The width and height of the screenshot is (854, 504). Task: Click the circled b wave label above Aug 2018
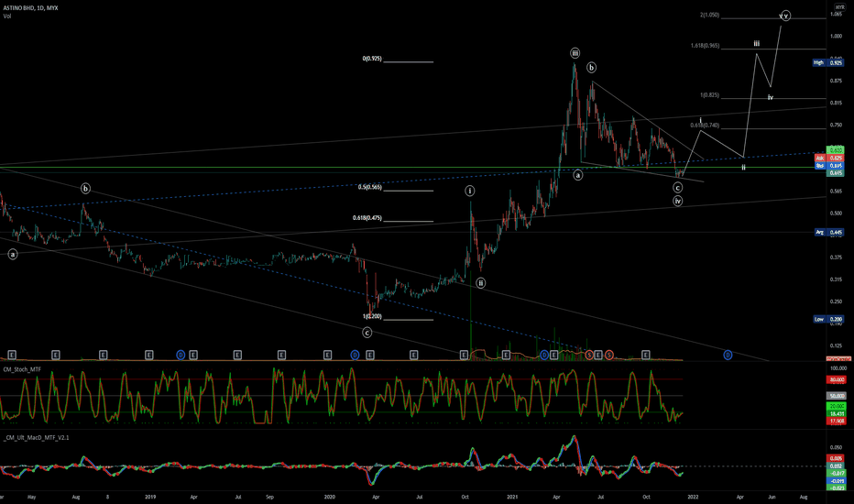point(85,189)
